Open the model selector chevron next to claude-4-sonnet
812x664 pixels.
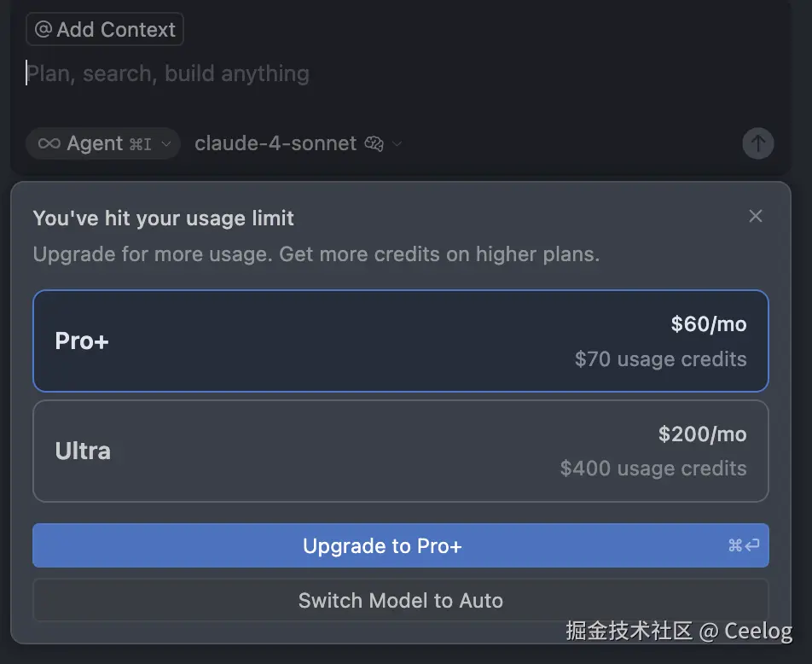click(397, 144)
